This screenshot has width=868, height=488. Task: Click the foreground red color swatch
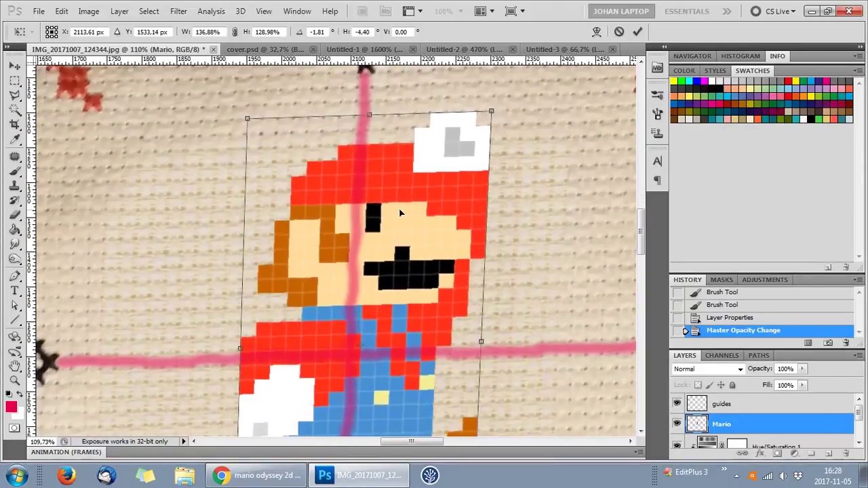[x=11, y=407]
